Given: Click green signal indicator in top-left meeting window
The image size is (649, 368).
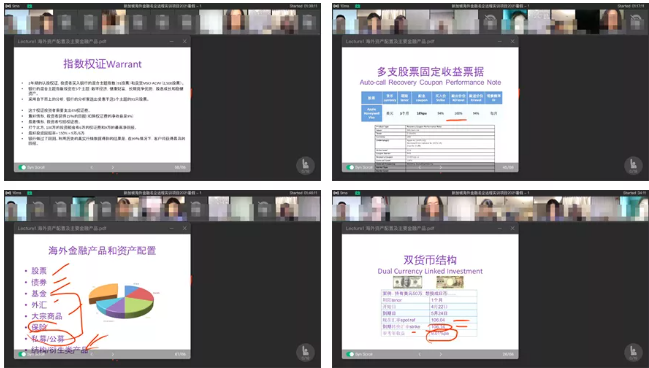Looking at the screenshot, I should tap(29, 6).
